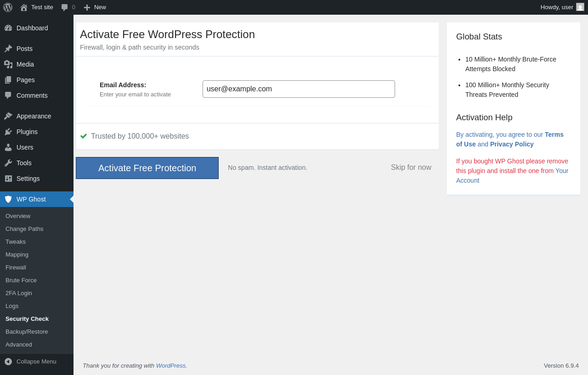This screenshot has height=375, width=588.
Task: Click the Skip for now link
Action: pos(411,168)
